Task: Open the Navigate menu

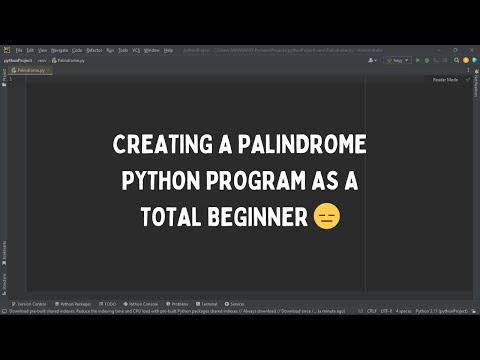Action: pos(59,50)
